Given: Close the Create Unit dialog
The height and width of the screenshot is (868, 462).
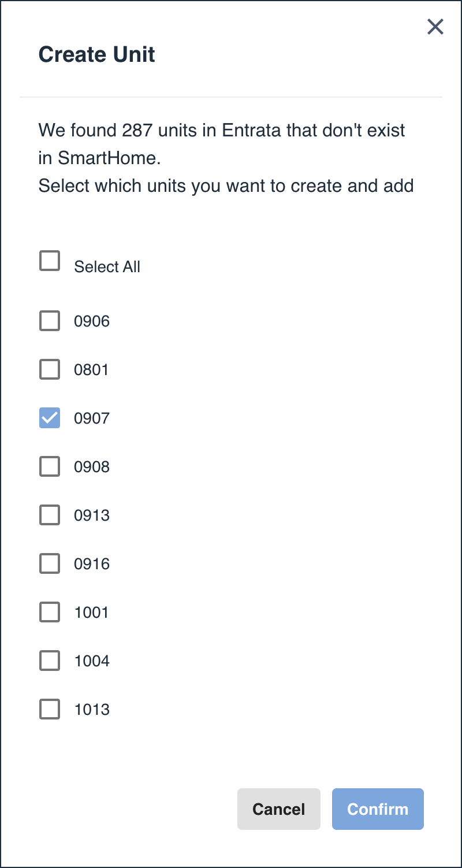Looking at the screenshot, I should (x=435, y=27).
